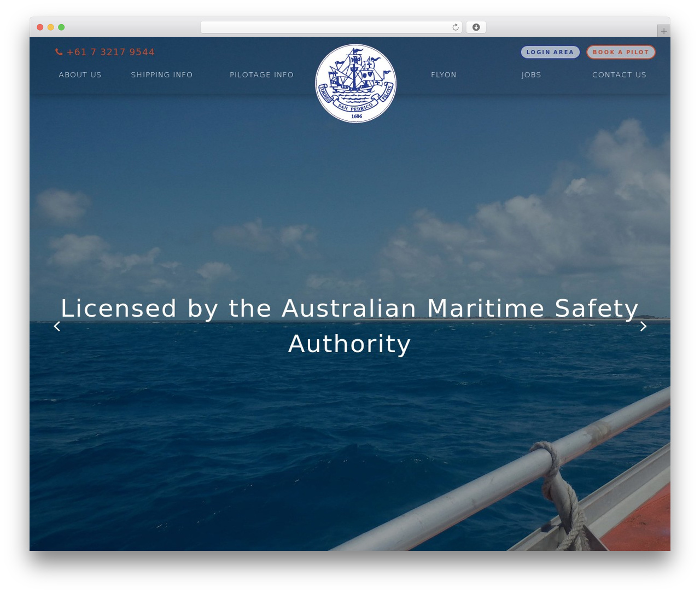Click the slide headline about Australian Maritime Safety Authority
700x593 pixels.
coord(349,326)
